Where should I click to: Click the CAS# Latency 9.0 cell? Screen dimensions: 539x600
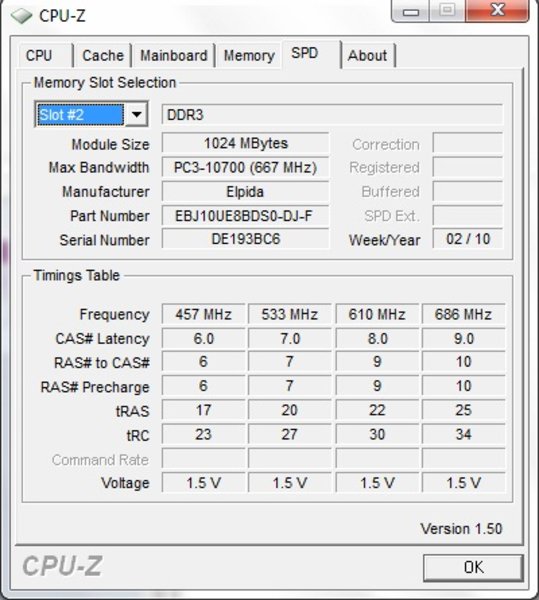click(x=463, y=338)
